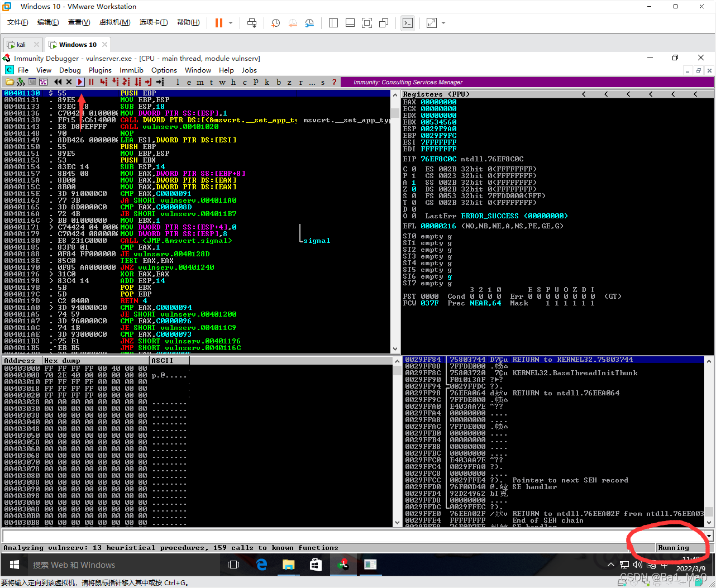The width and height of the screenshot is (716, 588).
Task: Open the debugger View menu
Action: coord(44,70)
